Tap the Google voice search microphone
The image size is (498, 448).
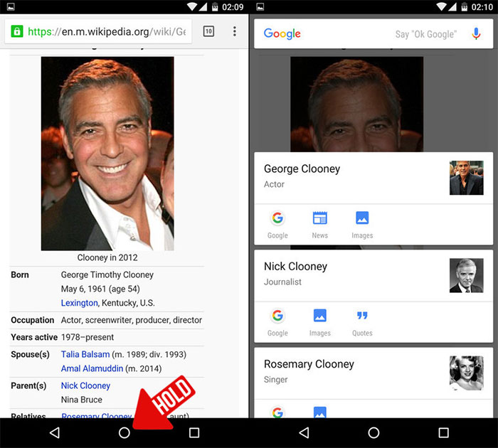tap(476, 33)
